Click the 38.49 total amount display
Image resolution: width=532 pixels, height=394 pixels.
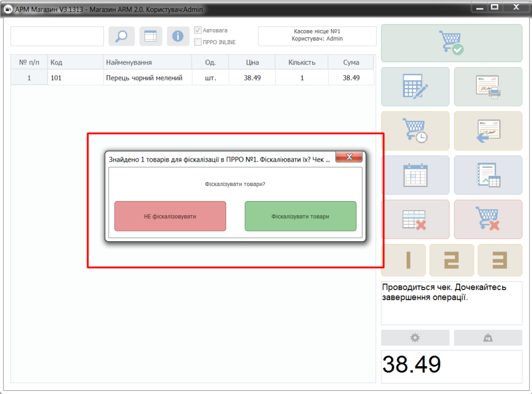[x=451, y=366]
